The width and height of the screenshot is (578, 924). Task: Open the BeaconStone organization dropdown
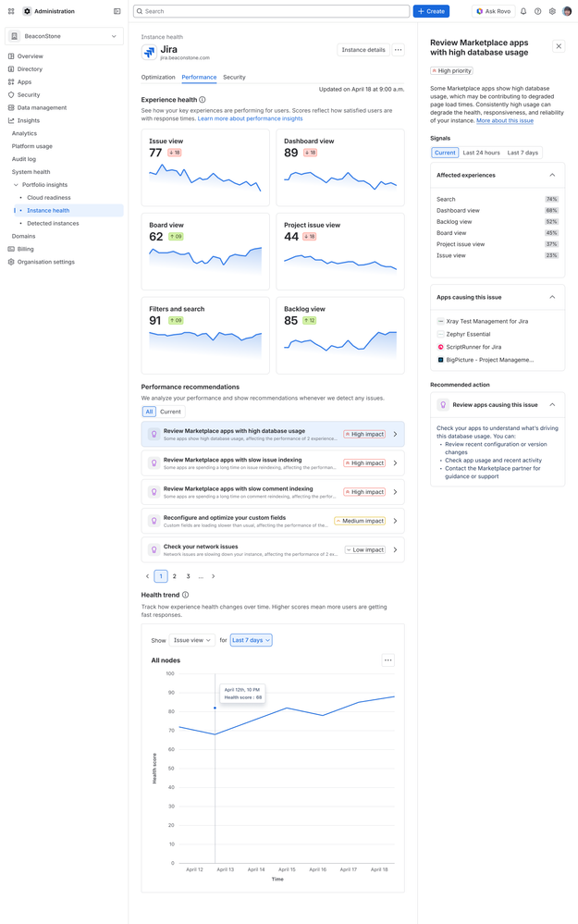pos(63,35)
